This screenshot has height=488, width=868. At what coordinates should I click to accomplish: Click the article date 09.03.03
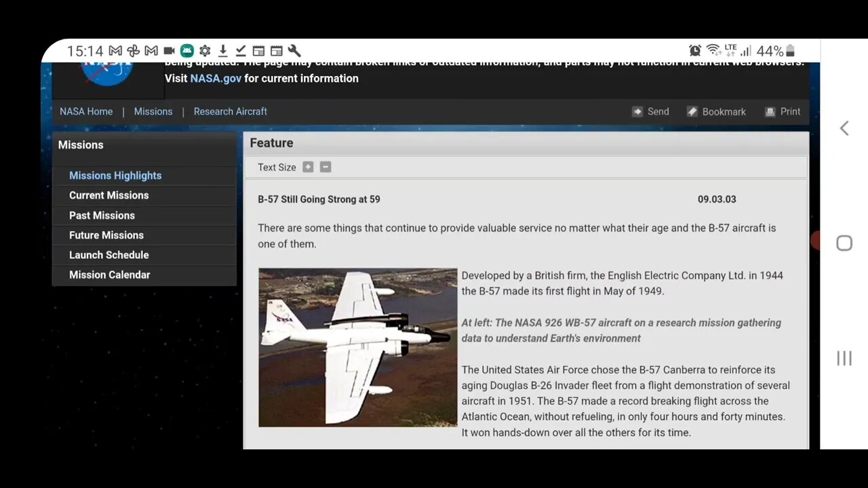tap(717, 199)
